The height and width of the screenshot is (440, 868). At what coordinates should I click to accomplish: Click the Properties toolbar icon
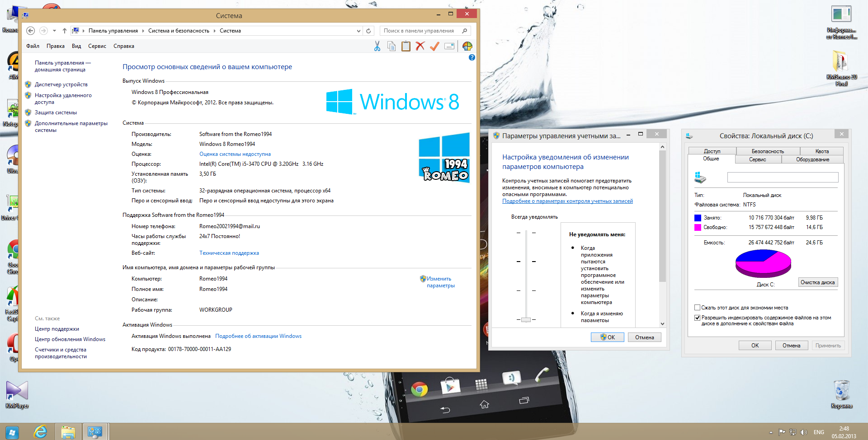(x=449, y=46)
